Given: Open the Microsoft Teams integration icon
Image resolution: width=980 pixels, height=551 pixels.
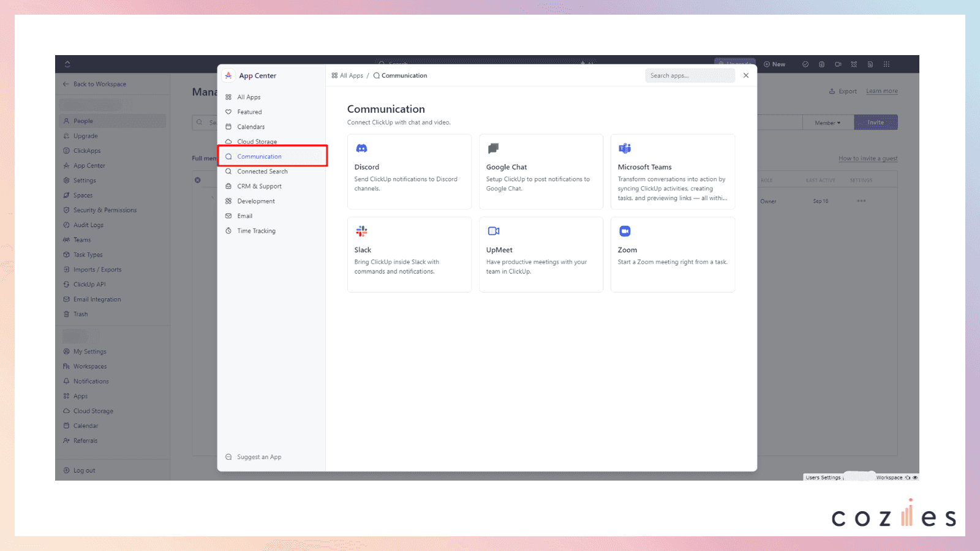Looking at the screenshot, I should pos(625,148).
